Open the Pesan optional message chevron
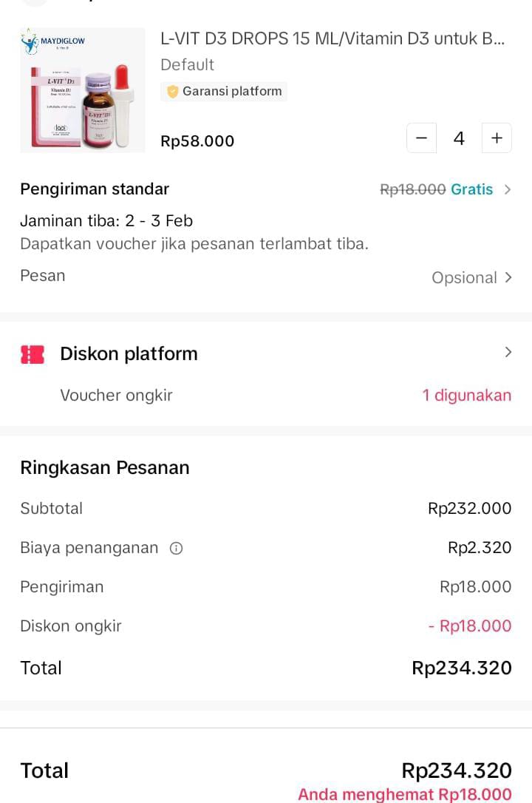The height and width of the screenshot is (803, 532). coord(508,278)
